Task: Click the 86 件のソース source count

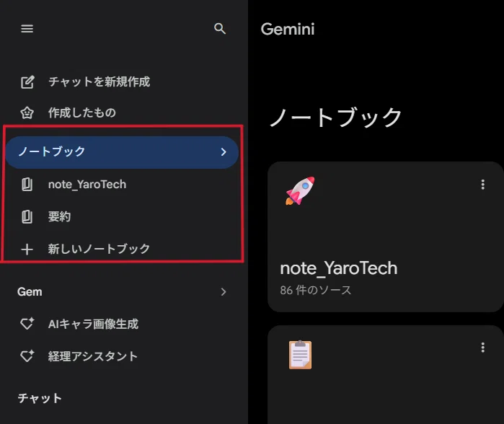Action: pyautogui.click(x=316, y=291)
